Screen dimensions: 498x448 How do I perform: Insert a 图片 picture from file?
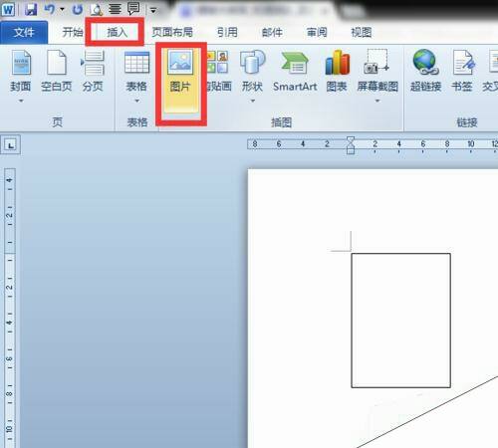[180, 80]
